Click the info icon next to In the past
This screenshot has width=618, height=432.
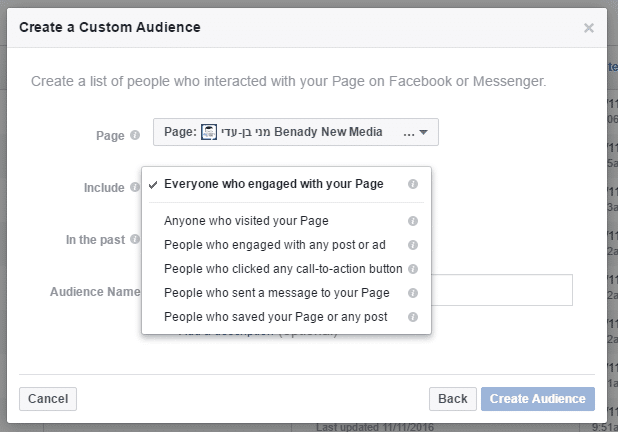click(135, 239)
